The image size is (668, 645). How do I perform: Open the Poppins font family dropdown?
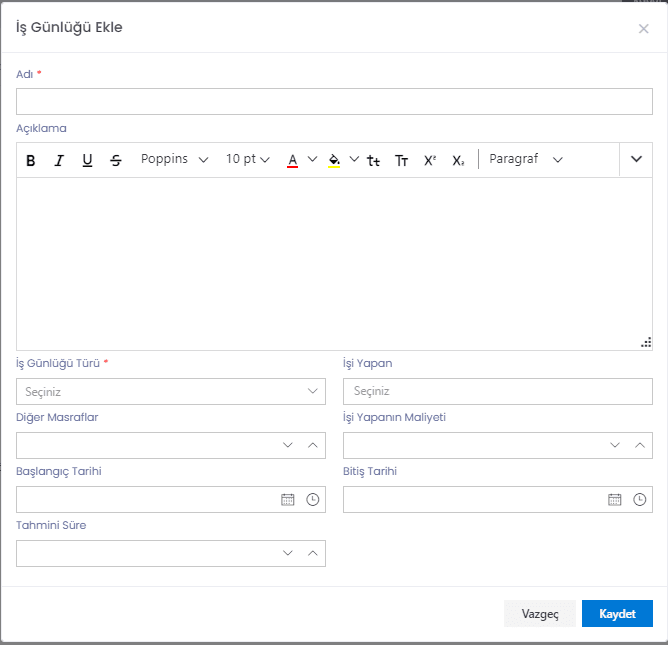pos(174,159)
